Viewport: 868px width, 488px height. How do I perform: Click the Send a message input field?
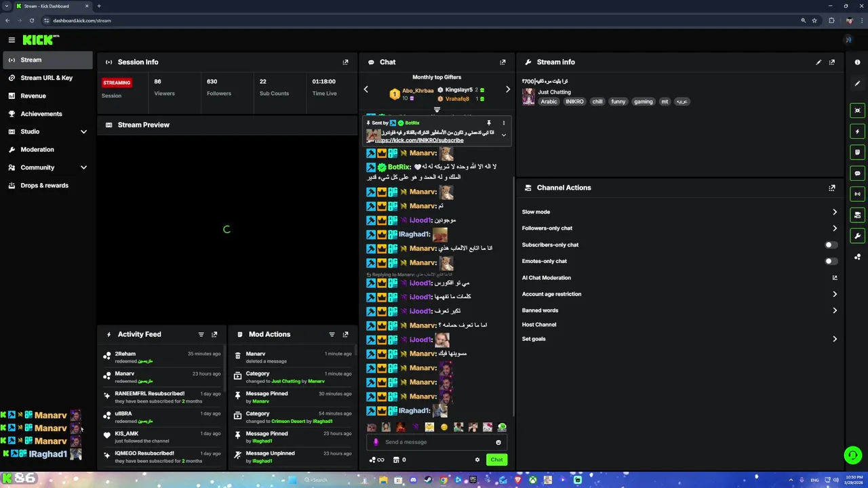[437, 443]
